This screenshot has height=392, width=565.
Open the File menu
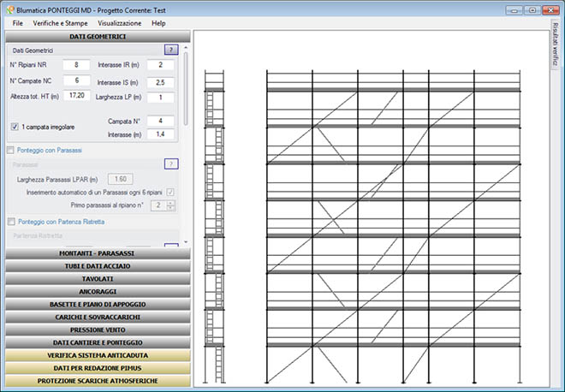click(x=18, y=23)
